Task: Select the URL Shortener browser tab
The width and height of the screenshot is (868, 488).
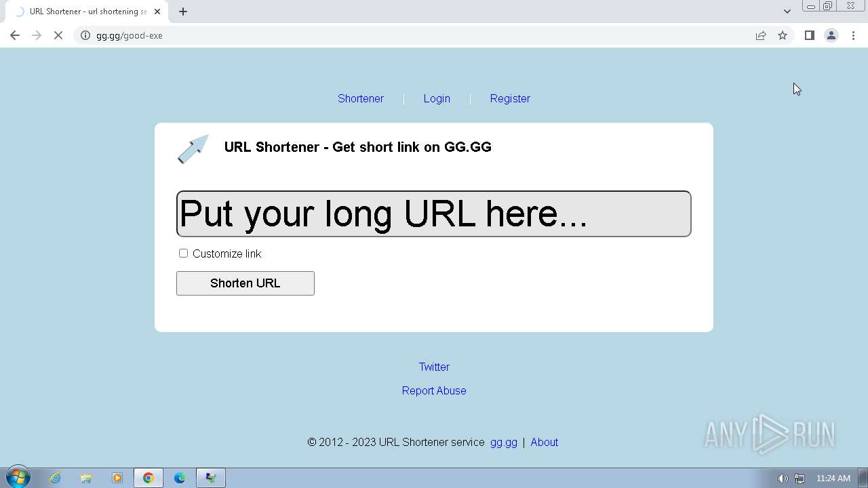Action: pyautogui.click(x=88, y=12)
